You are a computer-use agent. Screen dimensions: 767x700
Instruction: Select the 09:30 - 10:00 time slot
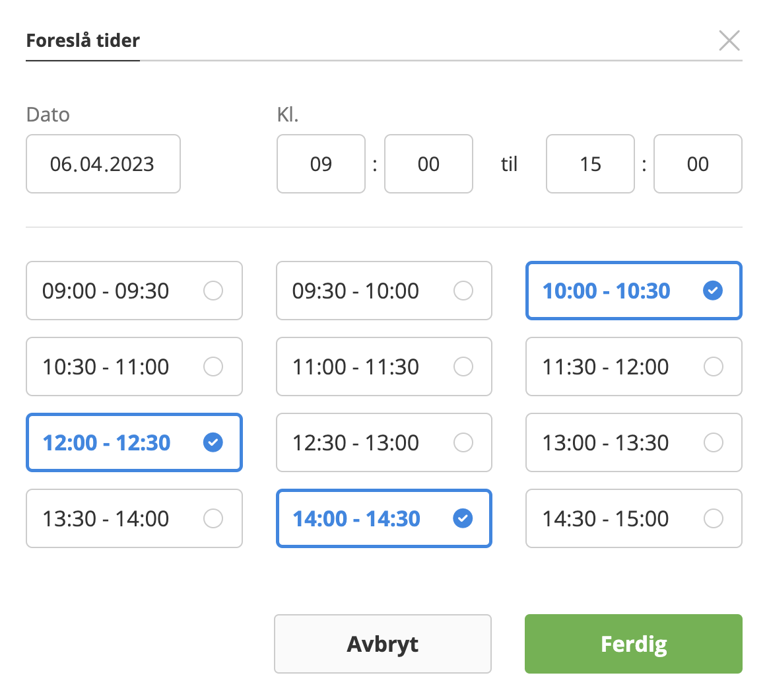383,291
